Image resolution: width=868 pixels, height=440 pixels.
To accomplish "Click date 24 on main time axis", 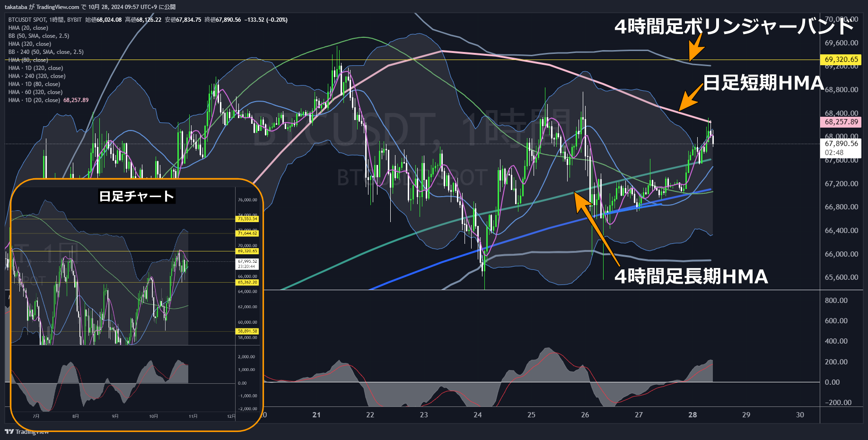I will (478, 415).
